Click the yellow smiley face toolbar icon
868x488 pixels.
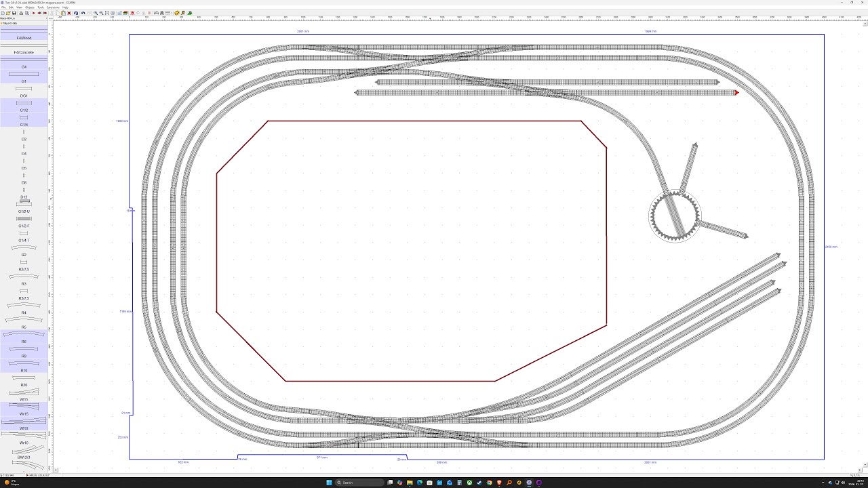click(177, 13)
